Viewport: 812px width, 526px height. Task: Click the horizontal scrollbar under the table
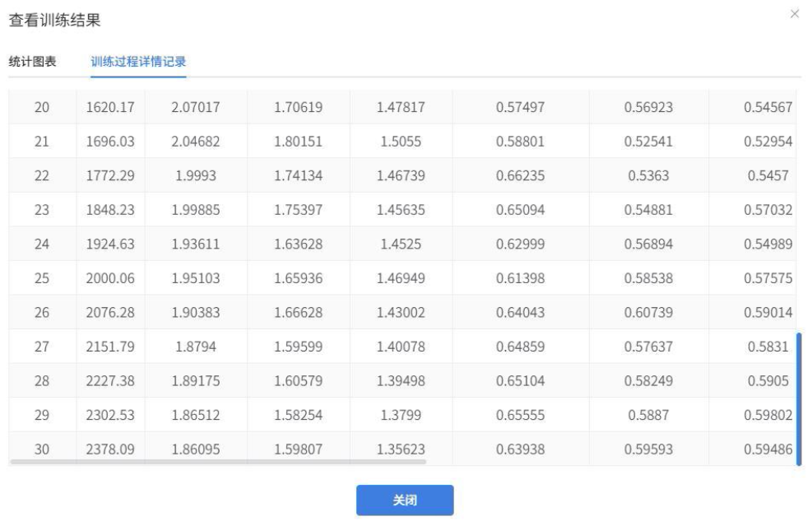(x=218, y=463)
